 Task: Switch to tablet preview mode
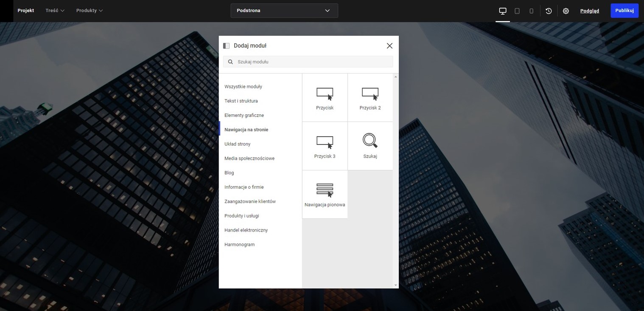coord(517,11)
